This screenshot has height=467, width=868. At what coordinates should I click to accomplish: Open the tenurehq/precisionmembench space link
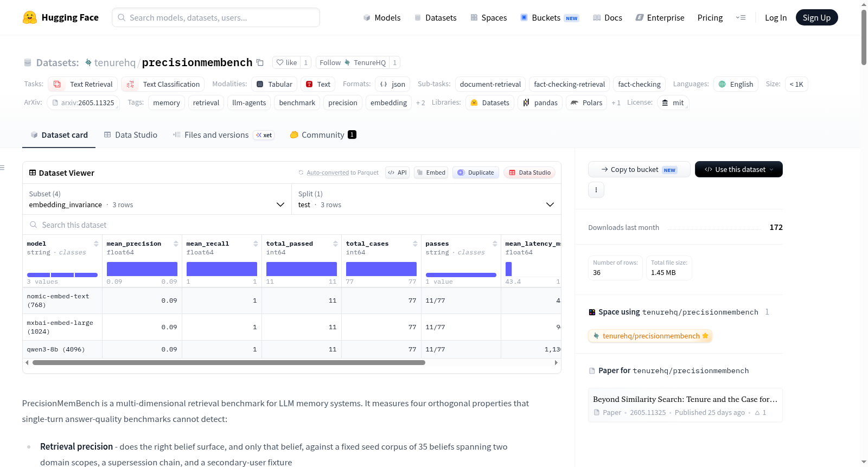650,336
